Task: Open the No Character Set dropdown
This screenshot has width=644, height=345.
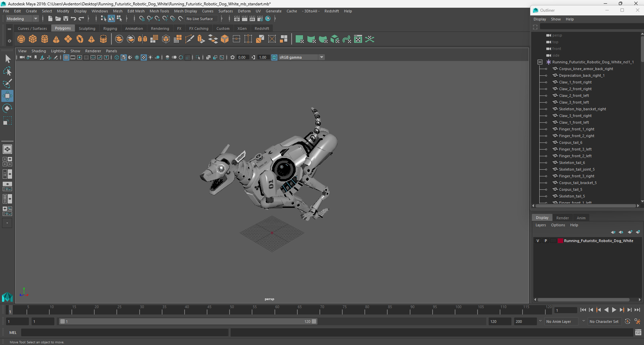Action: coord(604,322)
